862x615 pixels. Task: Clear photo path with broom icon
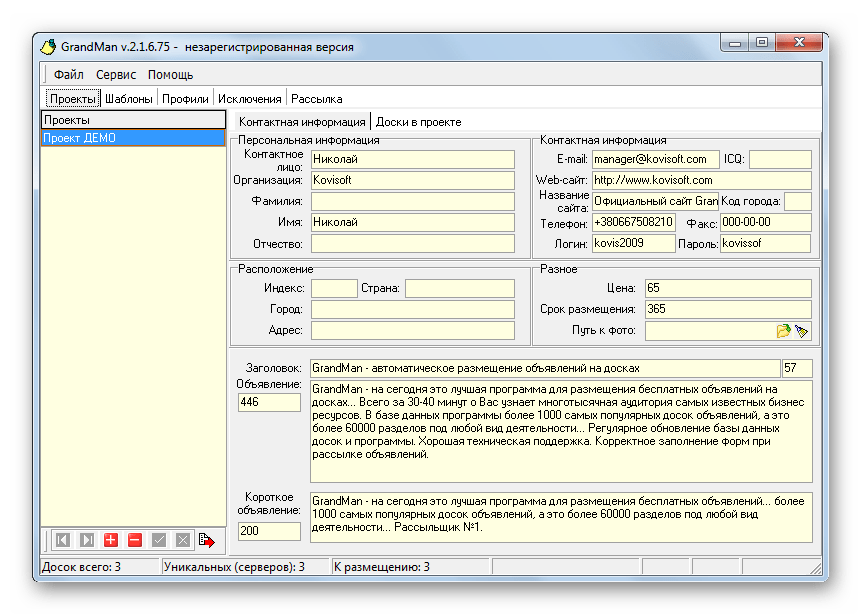pos(801,330)
